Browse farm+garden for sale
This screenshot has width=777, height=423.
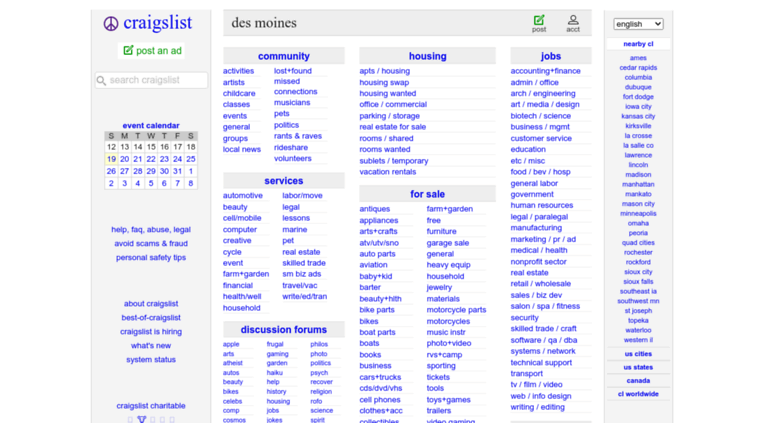449,209
